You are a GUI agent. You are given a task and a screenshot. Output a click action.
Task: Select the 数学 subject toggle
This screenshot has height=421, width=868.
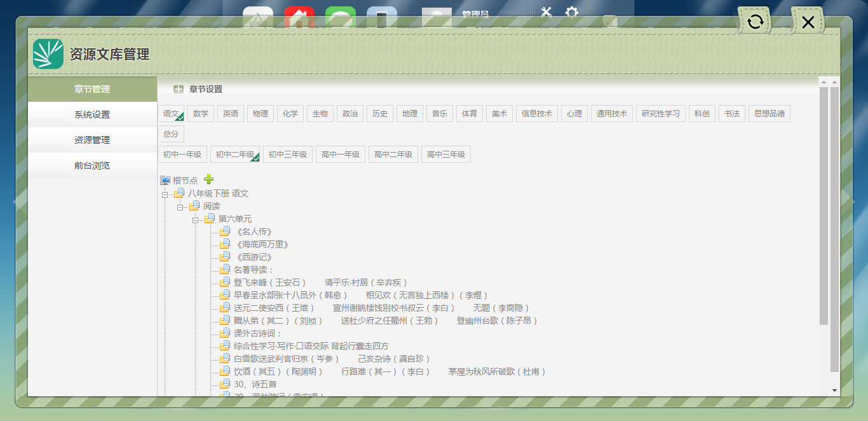coord(201,114)
